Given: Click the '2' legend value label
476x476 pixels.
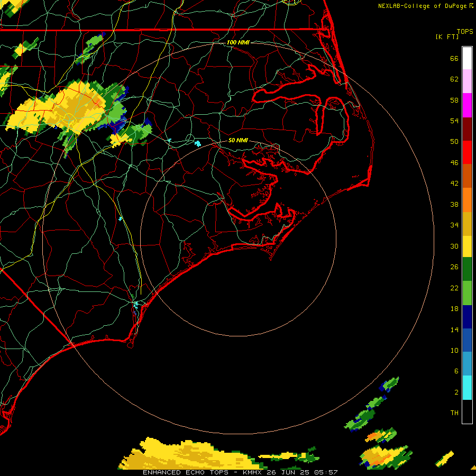Looking at the screenshot, I should 456,392.
